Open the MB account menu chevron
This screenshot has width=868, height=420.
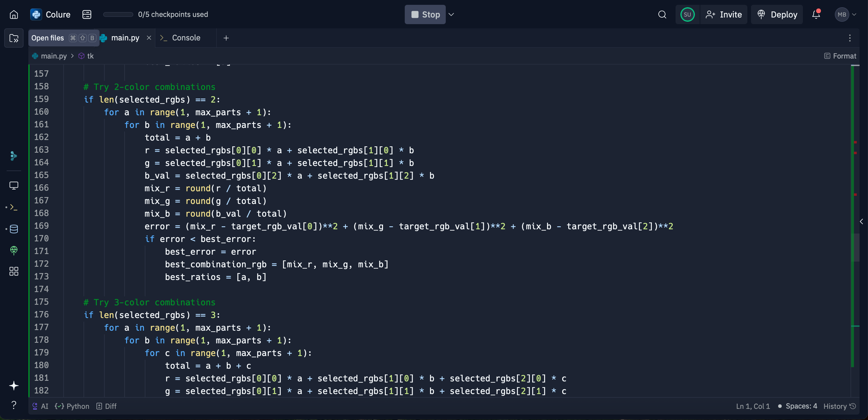point(854,14)
